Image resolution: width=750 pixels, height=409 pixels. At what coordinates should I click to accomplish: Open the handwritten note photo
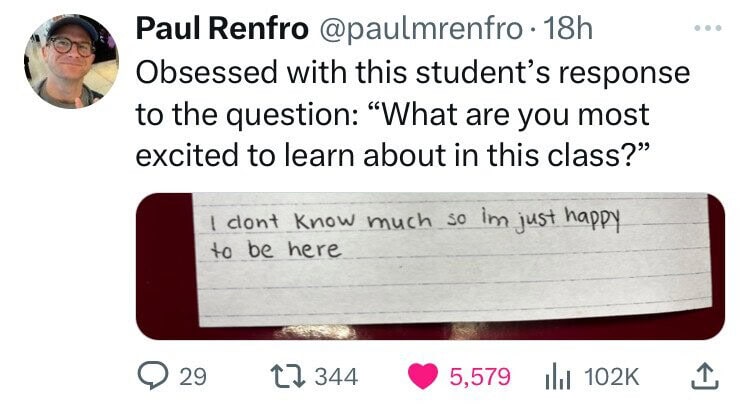tap(430, 266)
